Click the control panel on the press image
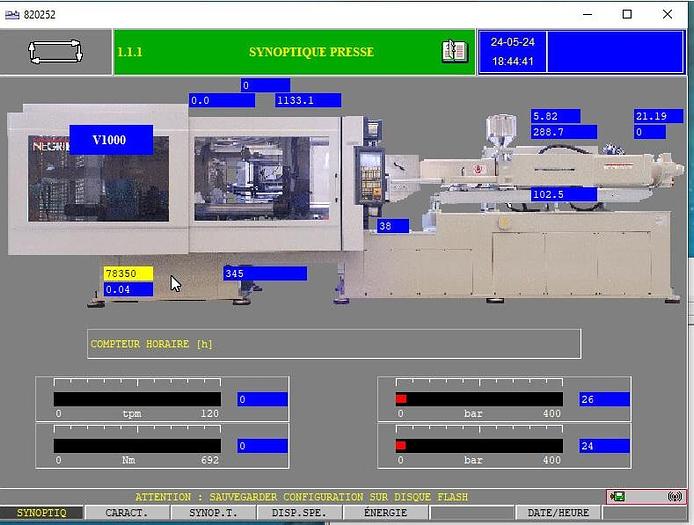Image resolution: width=694 pixels, height=525 pixels. tap(371, 175)
